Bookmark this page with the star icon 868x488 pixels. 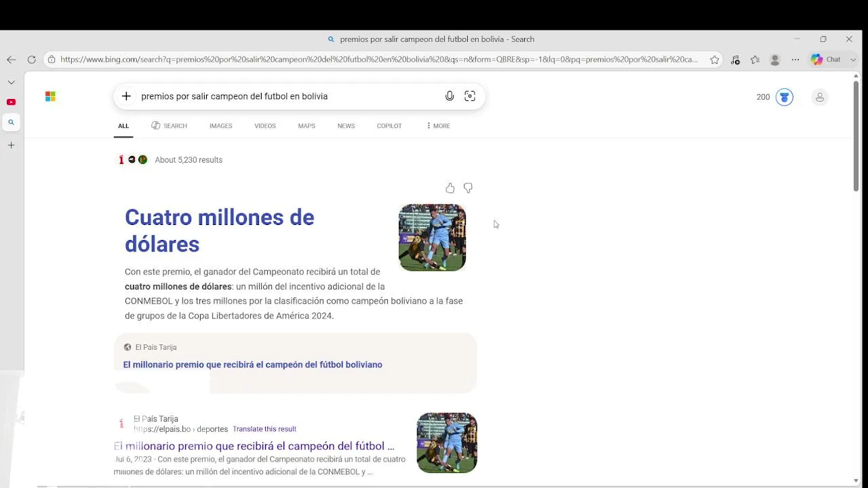714,60
